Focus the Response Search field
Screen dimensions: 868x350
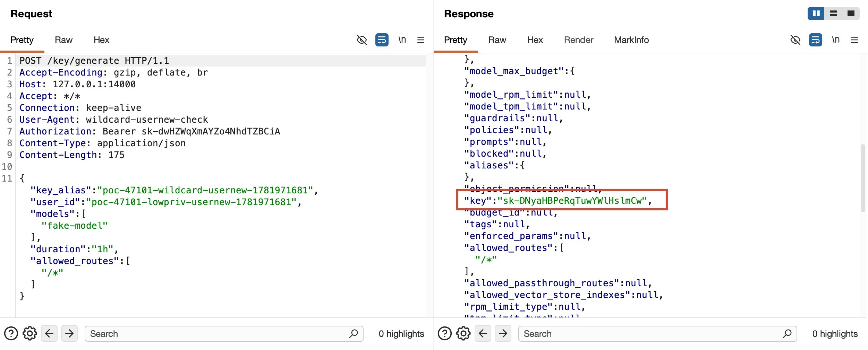[x=658, y=334]
